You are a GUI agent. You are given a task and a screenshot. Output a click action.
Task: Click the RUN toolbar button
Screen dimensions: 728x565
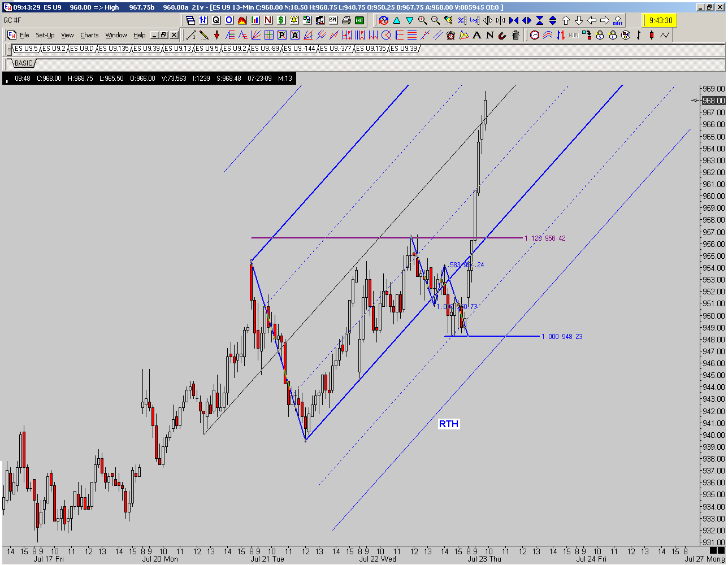pyautogui.click(x=573, y=35)
